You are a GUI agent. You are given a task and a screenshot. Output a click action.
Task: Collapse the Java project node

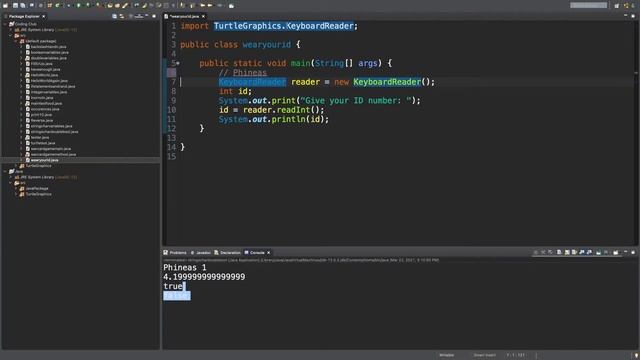[x=5, y=172]
